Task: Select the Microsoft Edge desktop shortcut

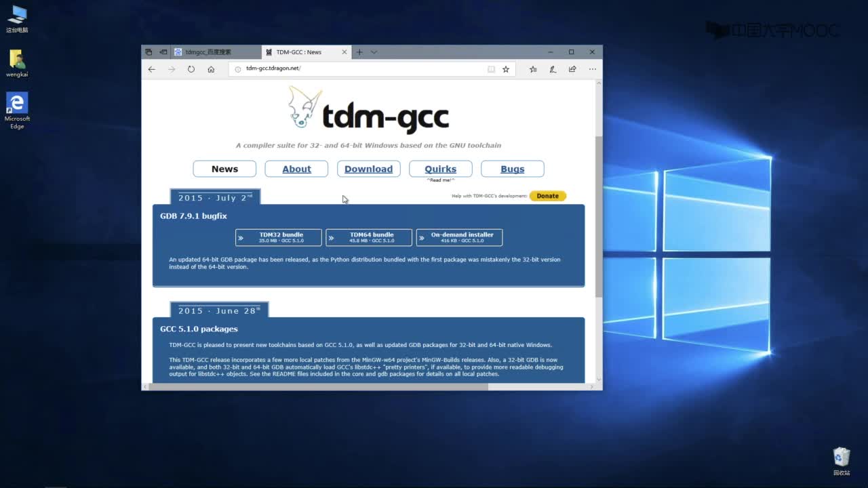Action: pos(17,110)
